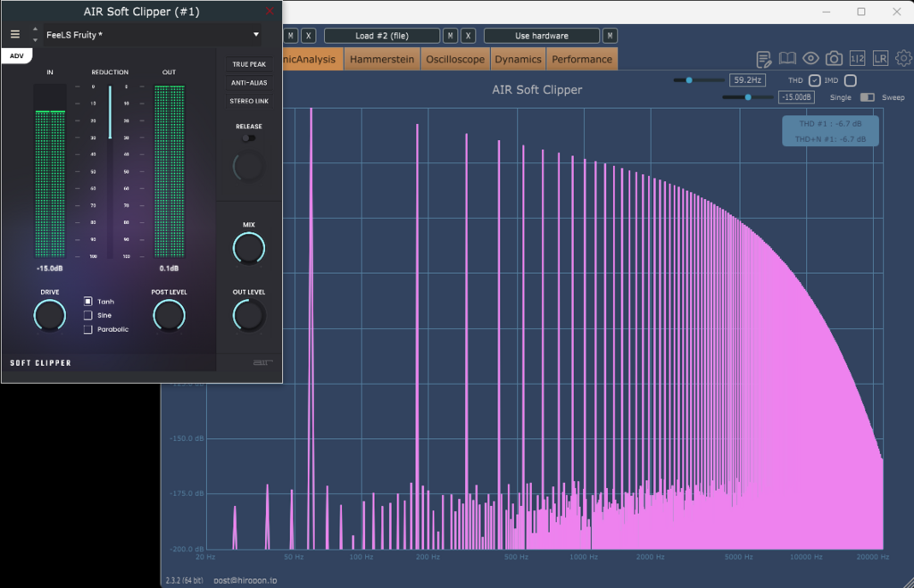Click the LR channel icon

880,58
